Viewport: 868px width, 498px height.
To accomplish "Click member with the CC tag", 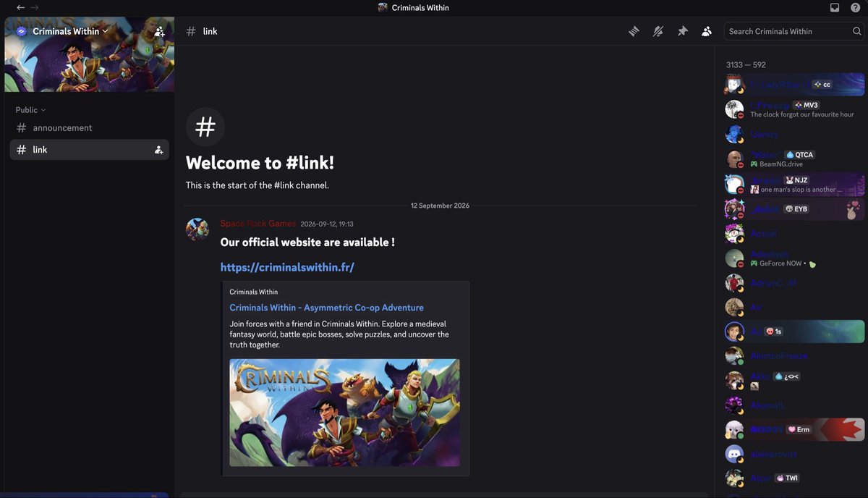I will [x=794, y=85].
